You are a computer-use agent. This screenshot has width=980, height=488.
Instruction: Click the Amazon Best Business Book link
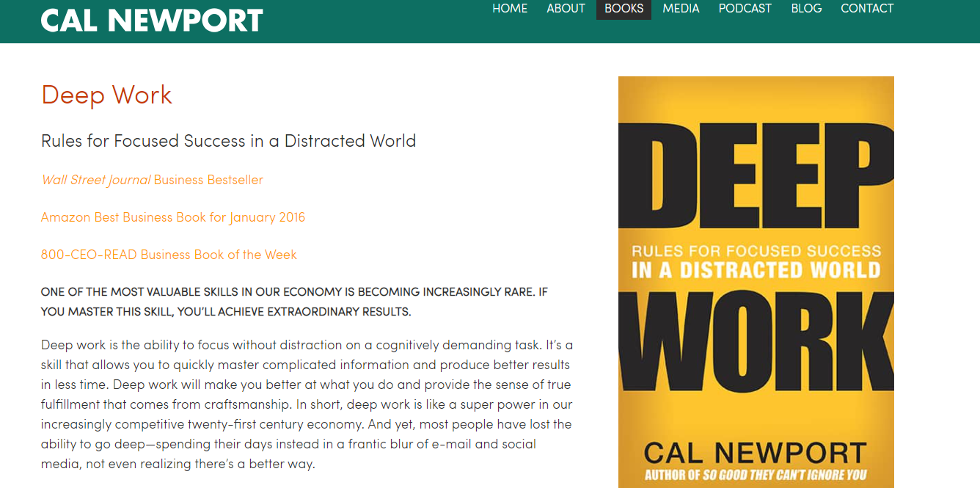[x=173, y=216]
